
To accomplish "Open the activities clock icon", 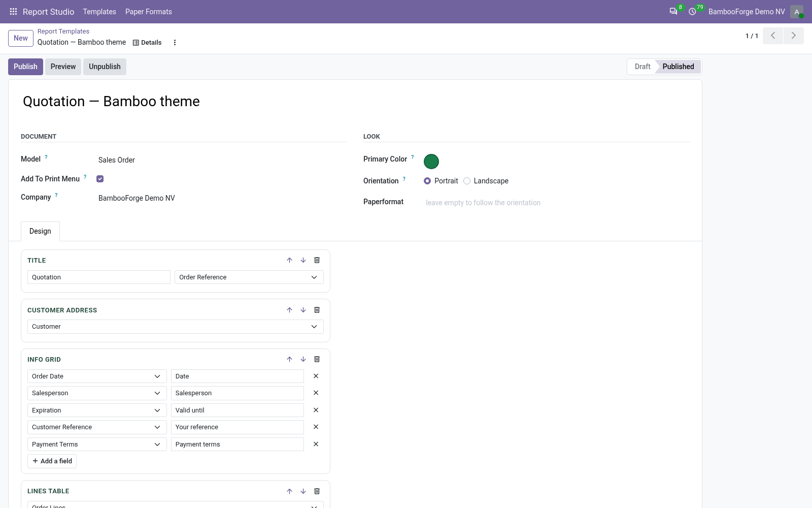I will pos(692,12).
